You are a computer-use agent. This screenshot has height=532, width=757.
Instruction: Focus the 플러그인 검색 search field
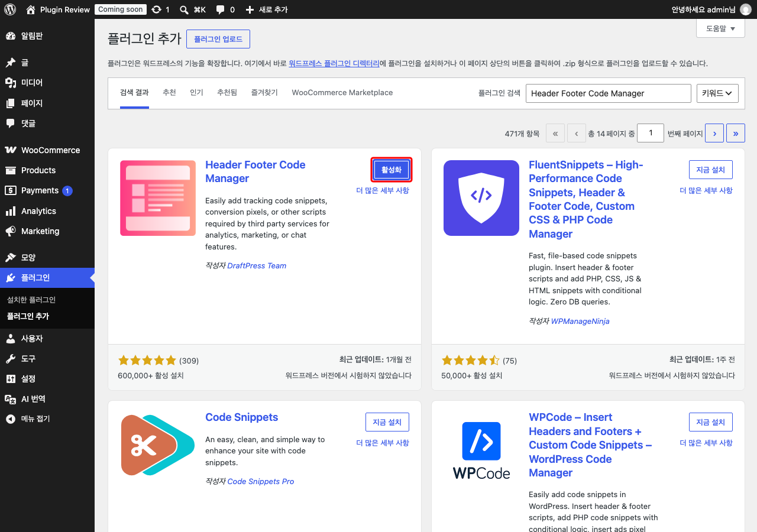609,93
